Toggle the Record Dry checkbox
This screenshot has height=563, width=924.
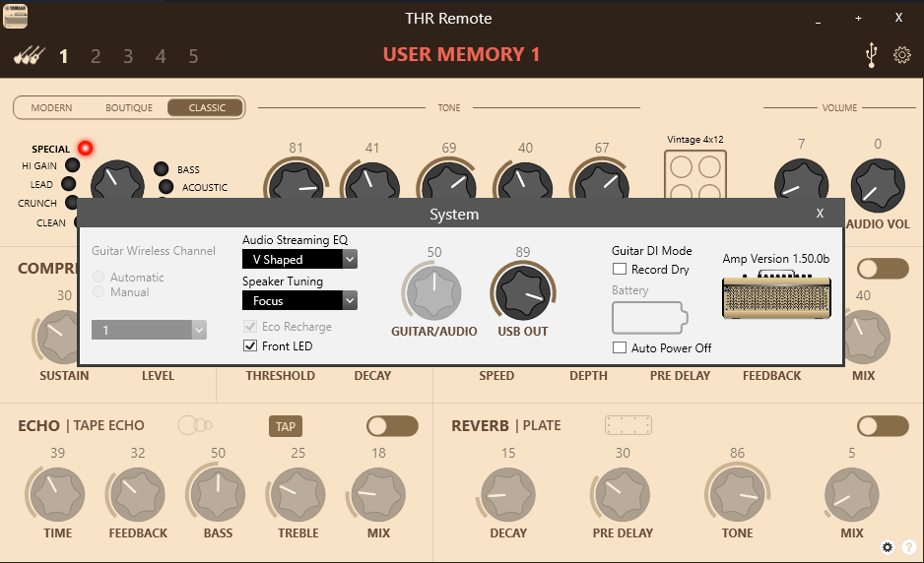point(620,269)
